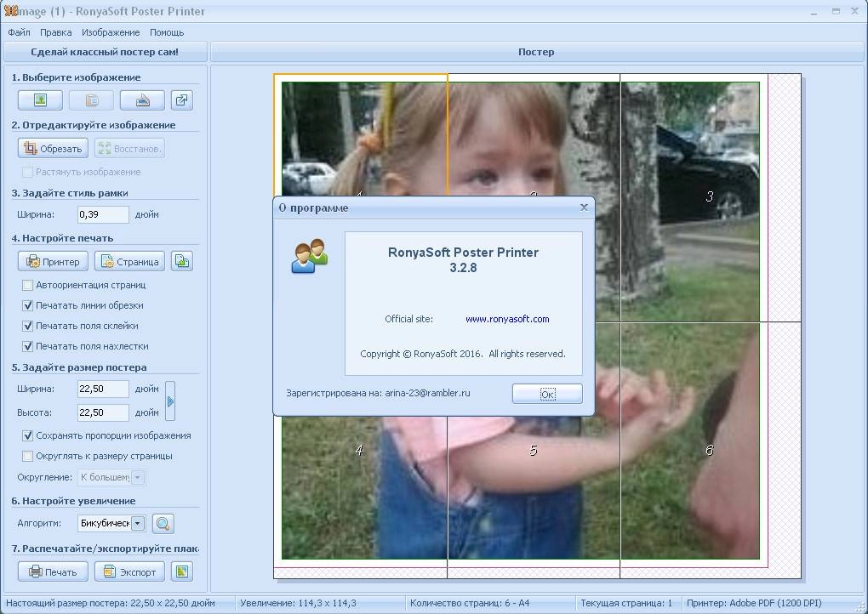
Task: Click the frame width field 0,39
Action: (103, 214)
